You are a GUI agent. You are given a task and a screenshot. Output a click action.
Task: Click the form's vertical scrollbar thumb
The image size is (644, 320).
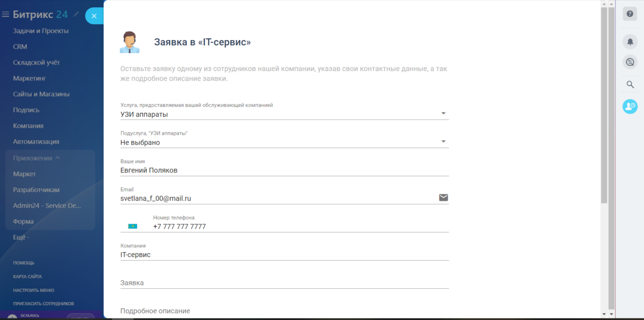(604, 104)
